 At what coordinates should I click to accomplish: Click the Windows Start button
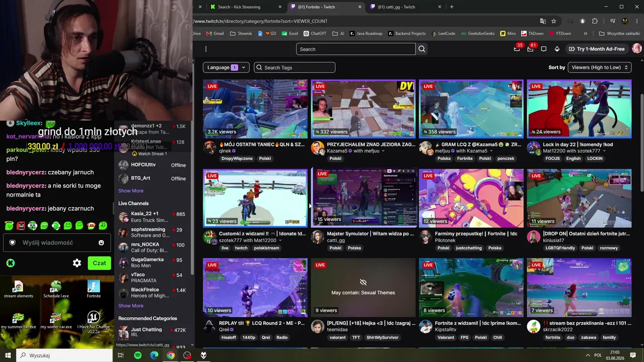click(x=8, y=355)
